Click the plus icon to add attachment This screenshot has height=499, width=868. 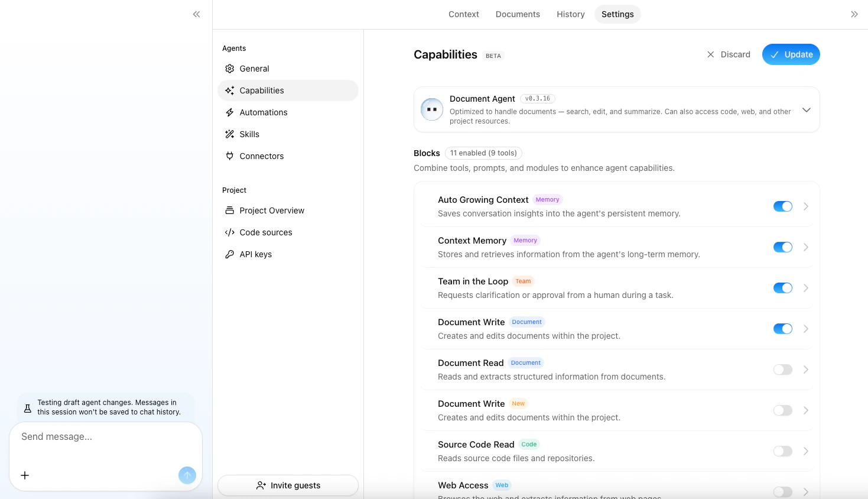(25, 475)
